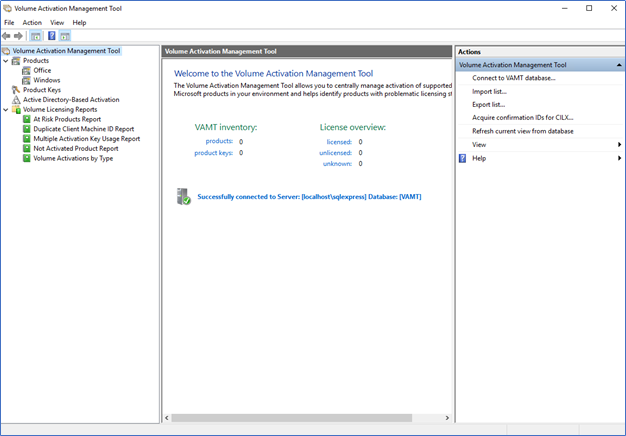Collapse the Volume Activation Management Tool actions header
The image size is (626, 436).
[619, 65]
